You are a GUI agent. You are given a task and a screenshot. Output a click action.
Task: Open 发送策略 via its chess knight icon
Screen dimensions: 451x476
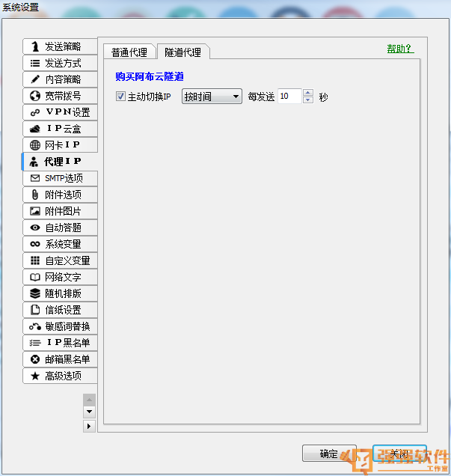35,46
